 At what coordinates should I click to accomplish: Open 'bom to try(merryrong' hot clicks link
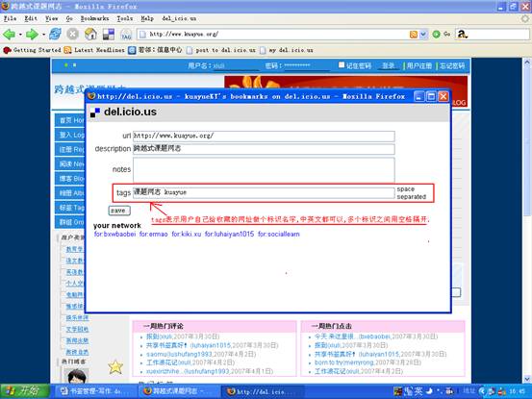coord(344,362)
